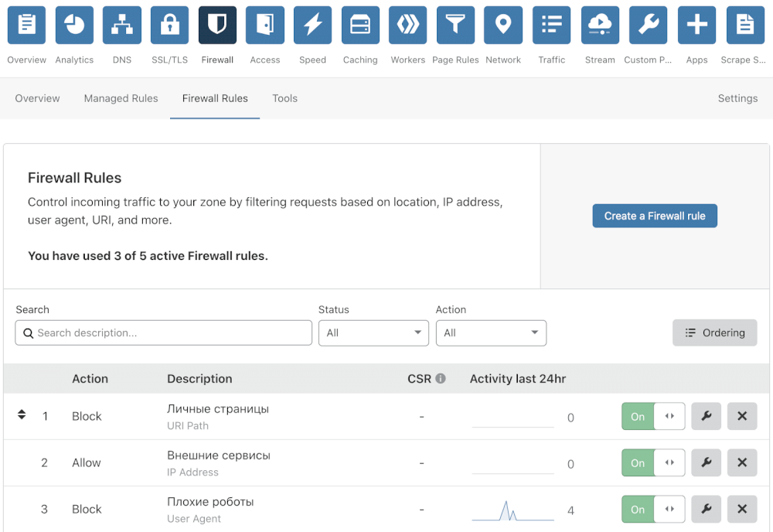The image size is (773, 532).
Task: Open the Action filter dropdown
Action: (x=491, y=332)
